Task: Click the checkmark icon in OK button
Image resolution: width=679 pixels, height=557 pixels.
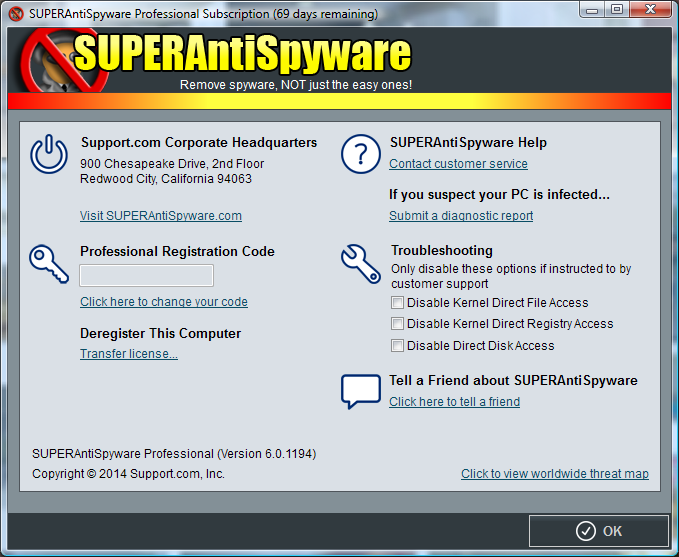Action: 585,531
